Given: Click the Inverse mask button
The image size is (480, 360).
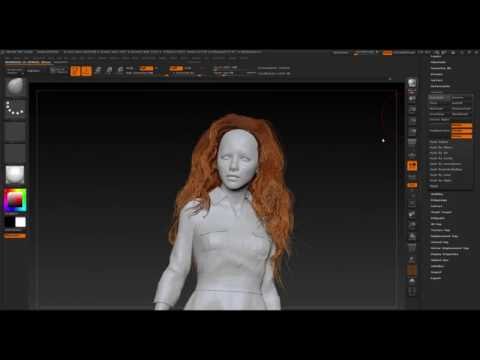Looking at the screenshot, I should pos(461,97).
